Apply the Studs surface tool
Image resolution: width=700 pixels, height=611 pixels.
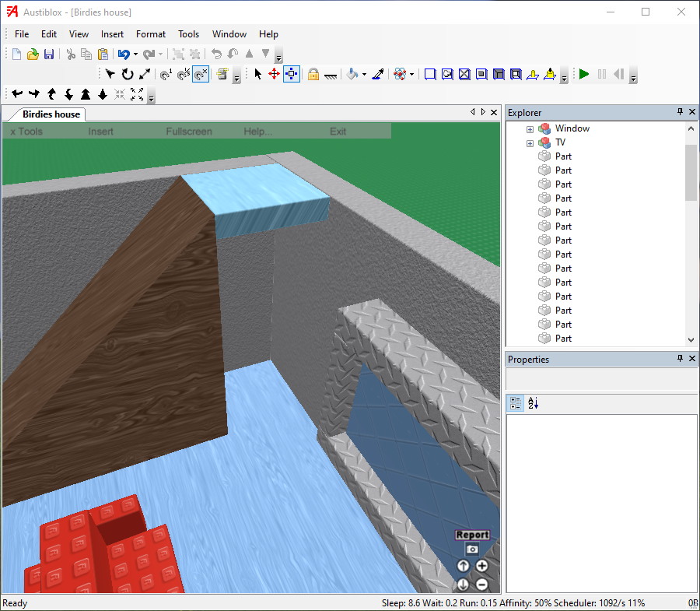point(481,74)
